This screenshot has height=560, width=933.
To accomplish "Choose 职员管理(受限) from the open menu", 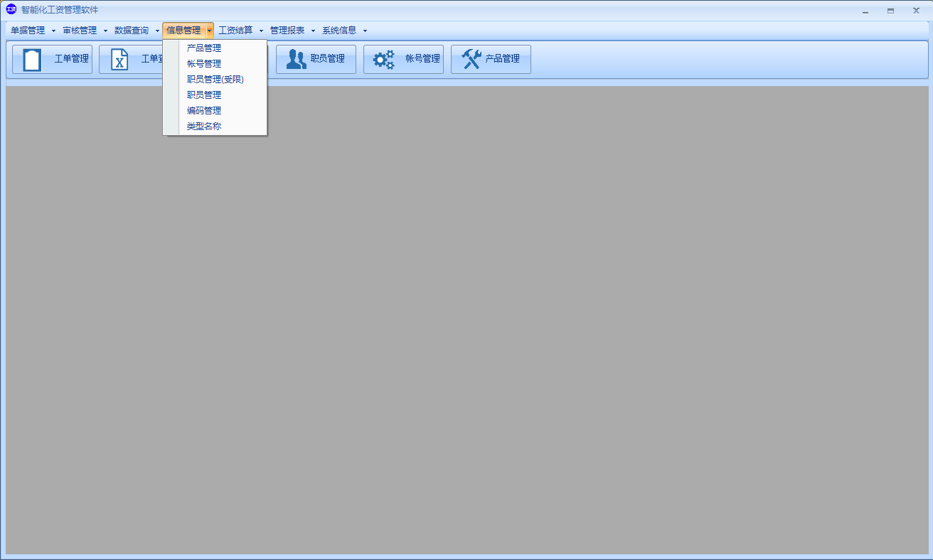I will [x=215, y=80].
